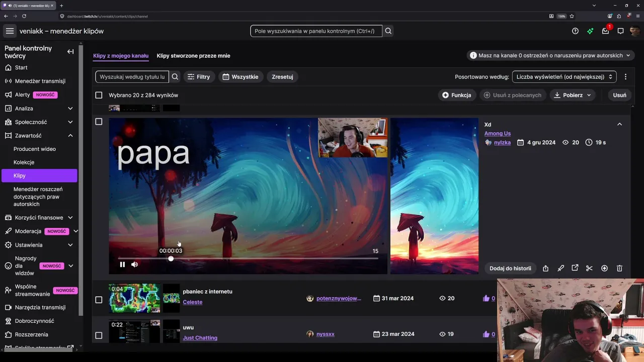Viewport: 644px width, 362px height.
Task: Delete the Xd clip with trash icon
Action: (x=619, y=268)
